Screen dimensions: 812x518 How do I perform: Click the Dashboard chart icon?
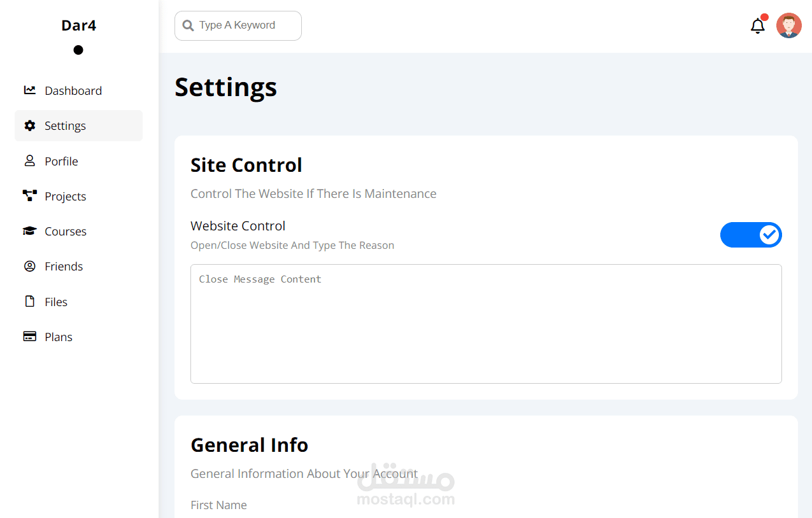coord(29,90)
